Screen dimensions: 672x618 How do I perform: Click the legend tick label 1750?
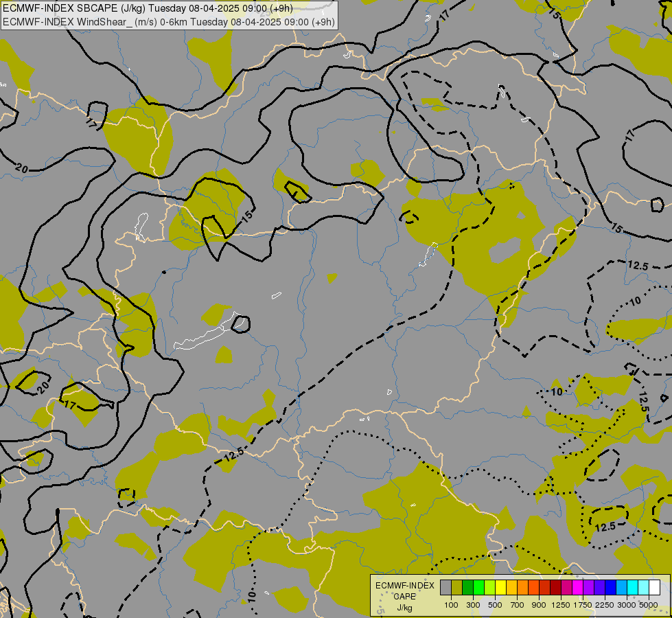coord(583,605)
